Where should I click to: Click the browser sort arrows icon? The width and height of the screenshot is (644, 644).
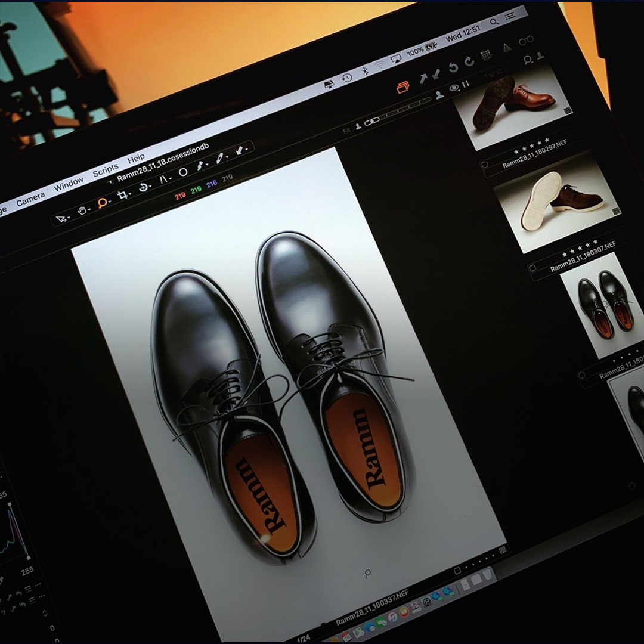pos(466,84)
